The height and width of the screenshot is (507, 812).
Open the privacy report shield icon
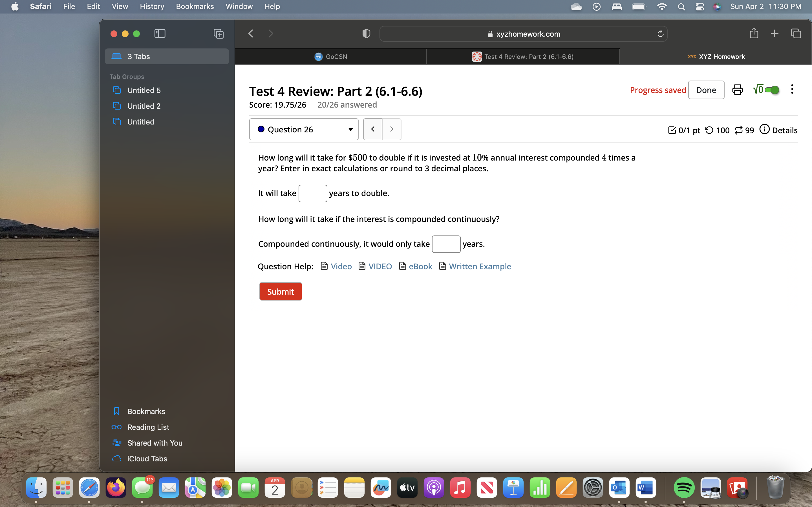(x=366, y=34)
